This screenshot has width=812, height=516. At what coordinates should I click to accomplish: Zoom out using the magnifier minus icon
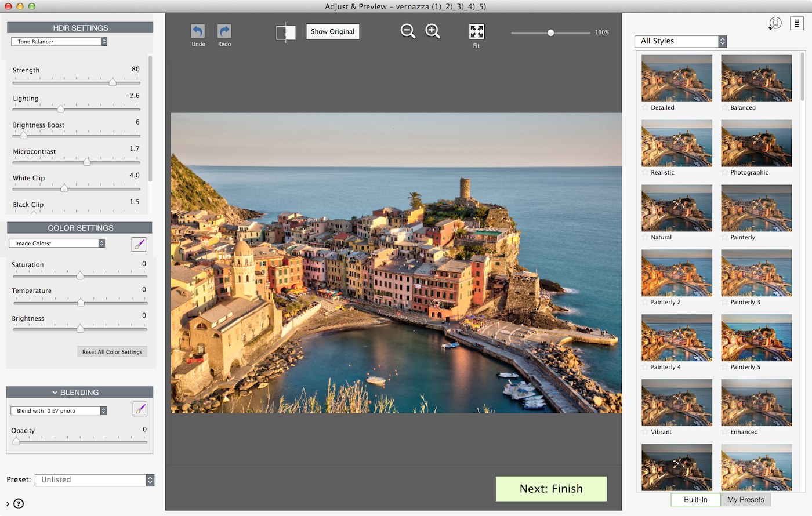coord(408,31)
